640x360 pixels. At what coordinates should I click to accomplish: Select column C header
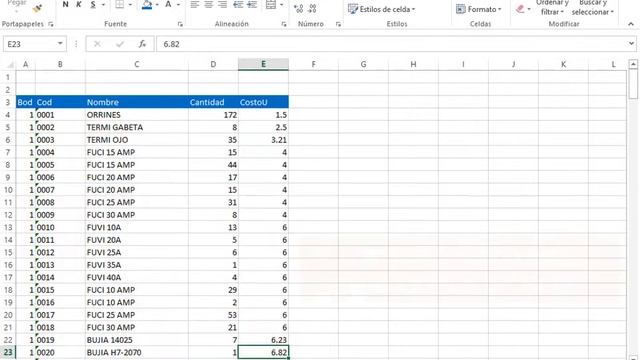point(137,64)
